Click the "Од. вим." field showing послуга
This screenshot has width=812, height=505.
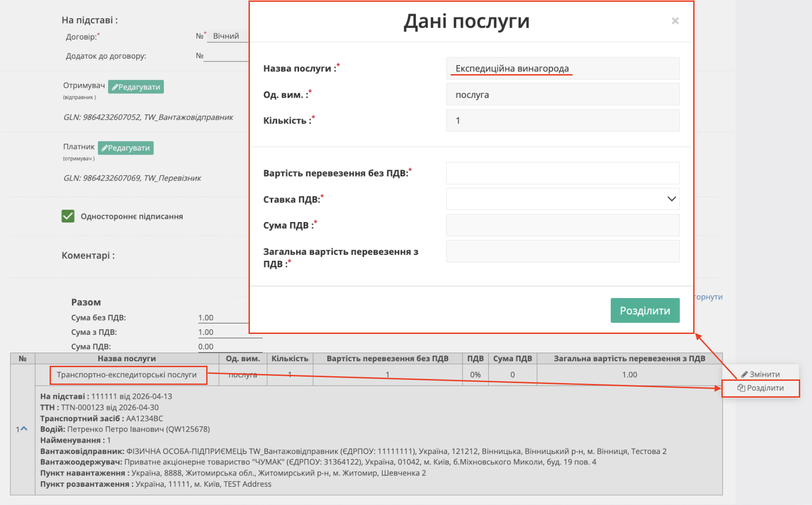point(563,94)
